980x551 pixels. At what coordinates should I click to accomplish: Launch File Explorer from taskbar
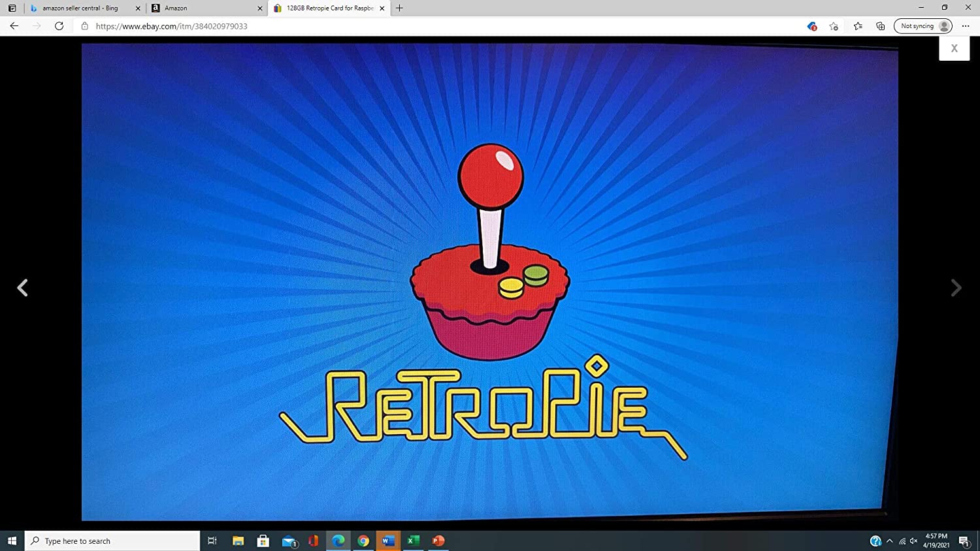[x=238, y=541]
